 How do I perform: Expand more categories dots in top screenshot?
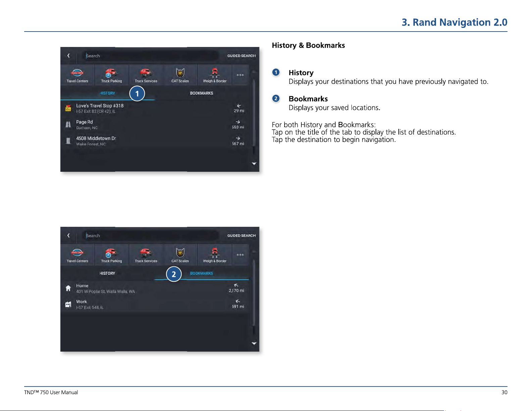(240, 75)
